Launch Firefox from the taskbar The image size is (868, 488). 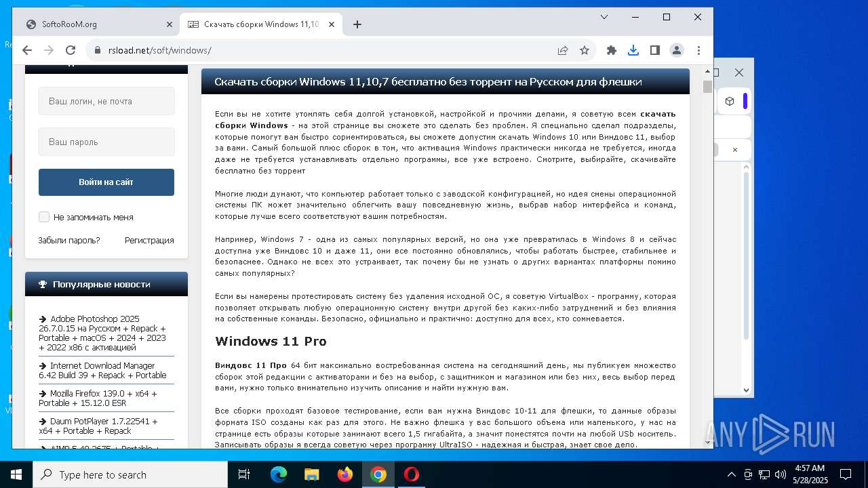(345, 474)
